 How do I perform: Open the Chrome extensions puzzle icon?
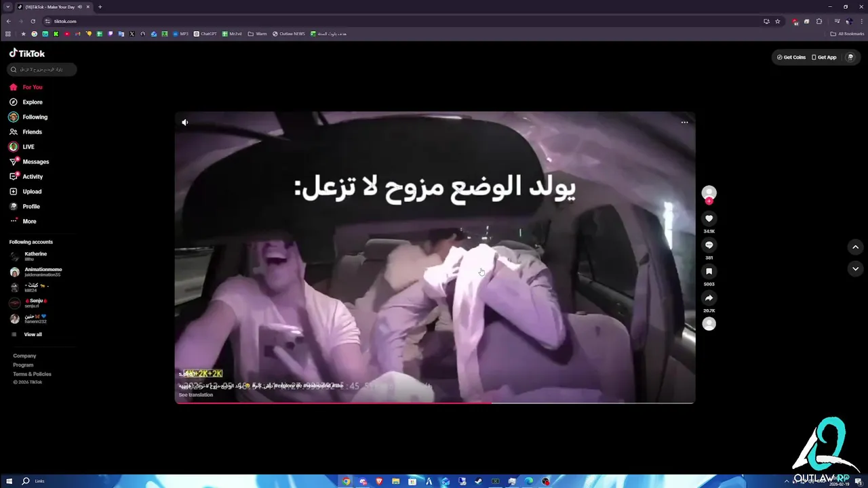pos(818,21)
